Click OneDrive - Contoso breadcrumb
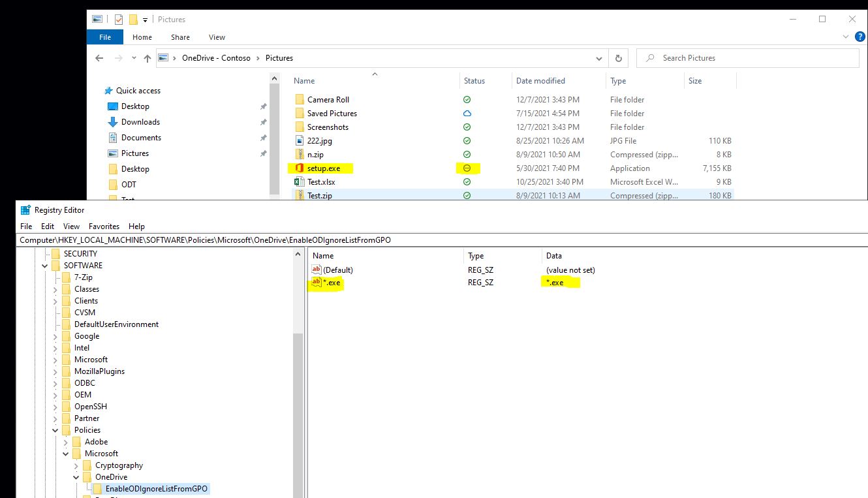 pos(216,58)
